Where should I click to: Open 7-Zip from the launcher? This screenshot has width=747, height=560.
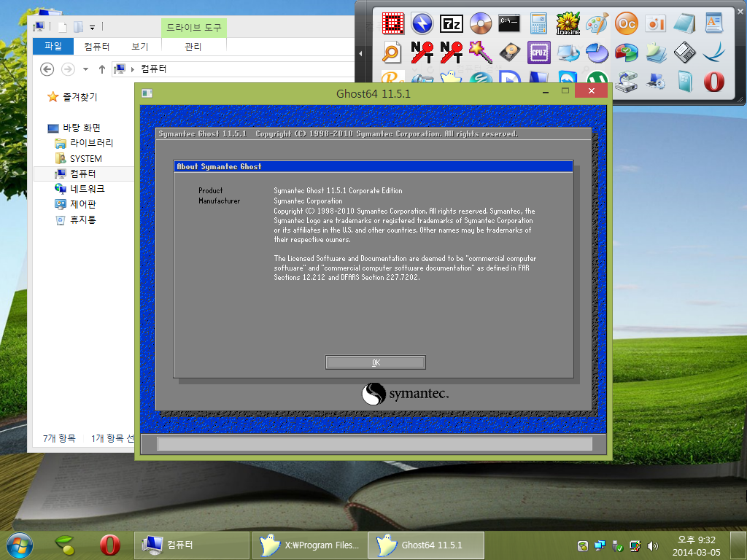[451, 23]
